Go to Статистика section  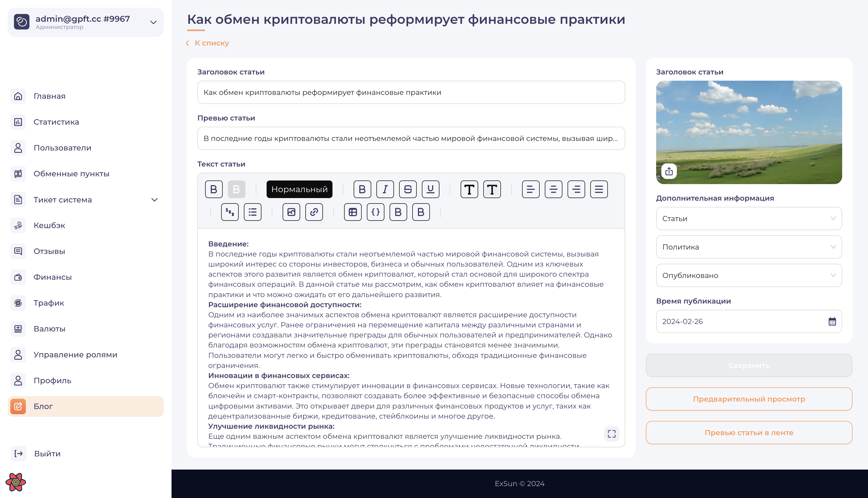click(x=86, y=122)
